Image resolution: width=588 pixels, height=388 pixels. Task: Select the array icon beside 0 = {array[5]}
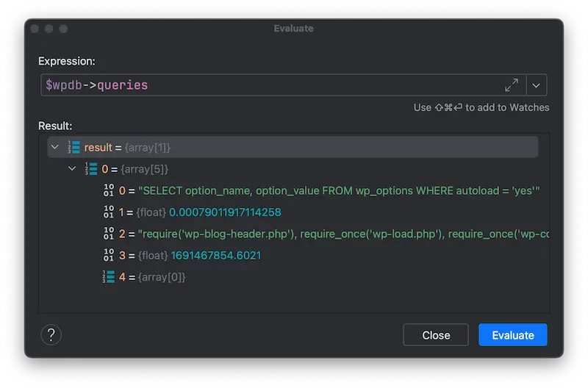click(x=90, y=169)
